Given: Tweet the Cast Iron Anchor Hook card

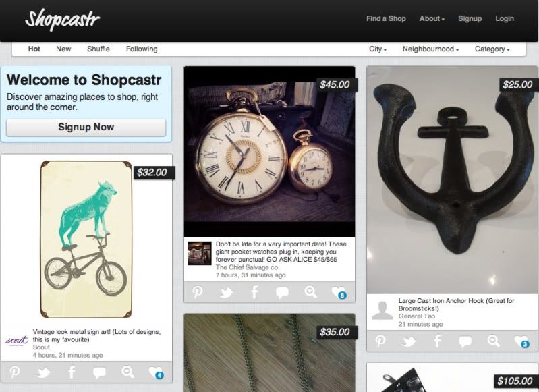Looking at the screenshot, I should pyautogui.click(x=409, y=341).
